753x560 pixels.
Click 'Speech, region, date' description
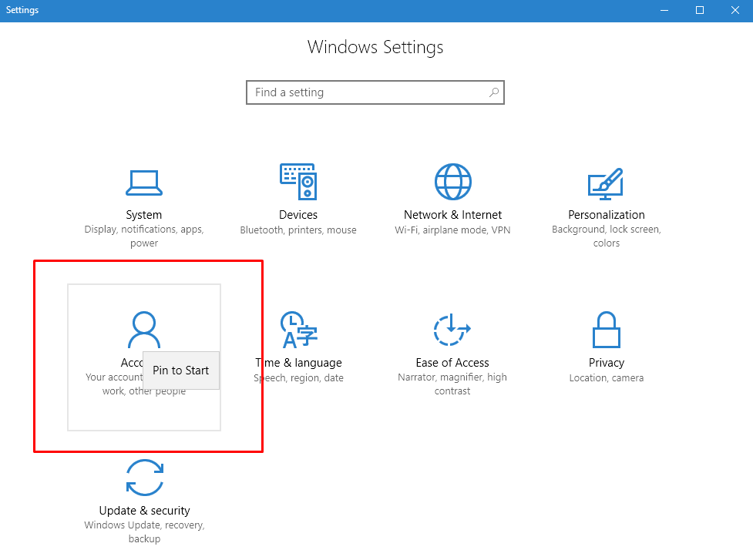299,377
